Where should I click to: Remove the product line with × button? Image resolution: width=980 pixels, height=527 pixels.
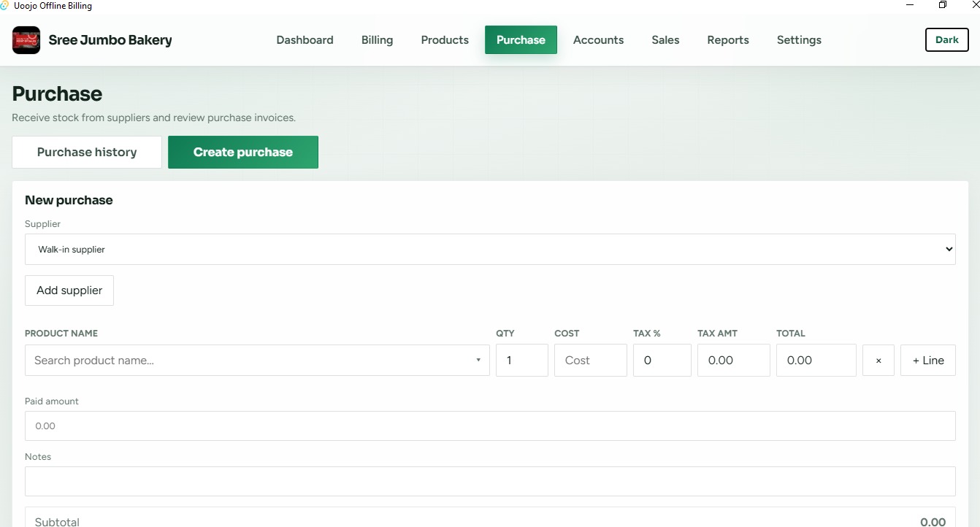pyautogui.click(x=878, y=361)
